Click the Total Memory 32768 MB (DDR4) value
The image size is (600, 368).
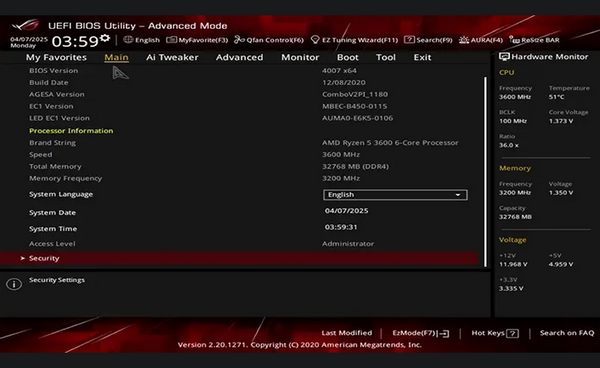click(355, 166)
